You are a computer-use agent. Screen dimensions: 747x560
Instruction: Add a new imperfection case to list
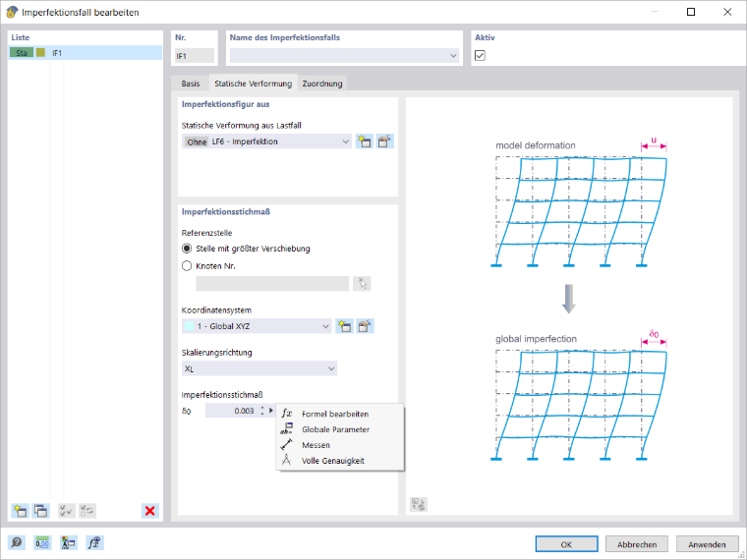[20, 511]
